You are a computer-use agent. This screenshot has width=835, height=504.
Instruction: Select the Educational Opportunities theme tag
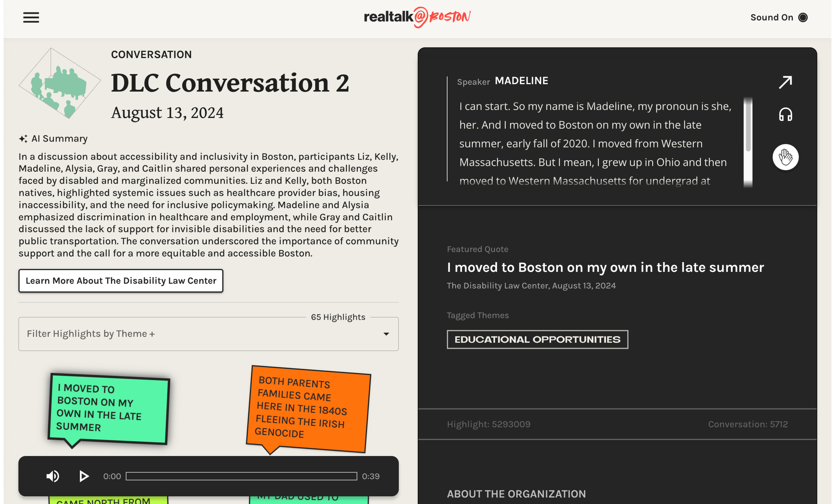[x=537, y=339]
